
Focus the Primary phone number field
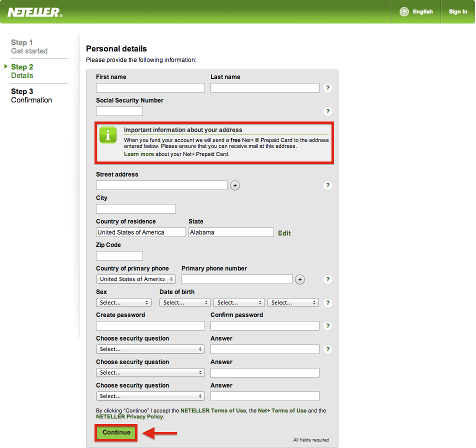click(237, 279)
